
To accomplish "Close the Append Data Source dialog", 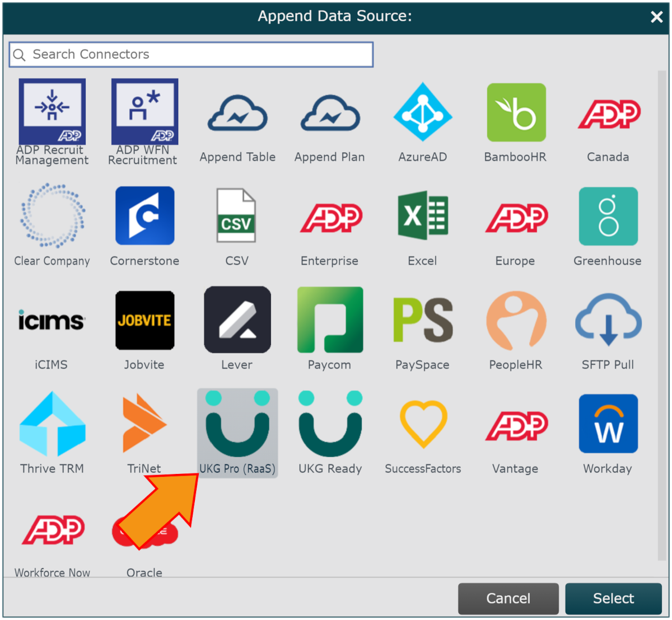I will pyautogui.click(x=656, y=17).
